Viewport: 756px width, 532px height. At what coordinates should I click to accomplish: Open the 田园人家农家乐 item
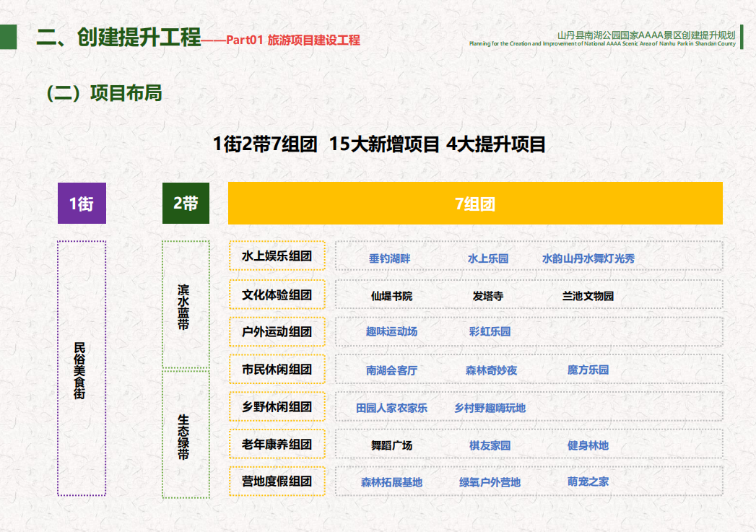(391, 408)
